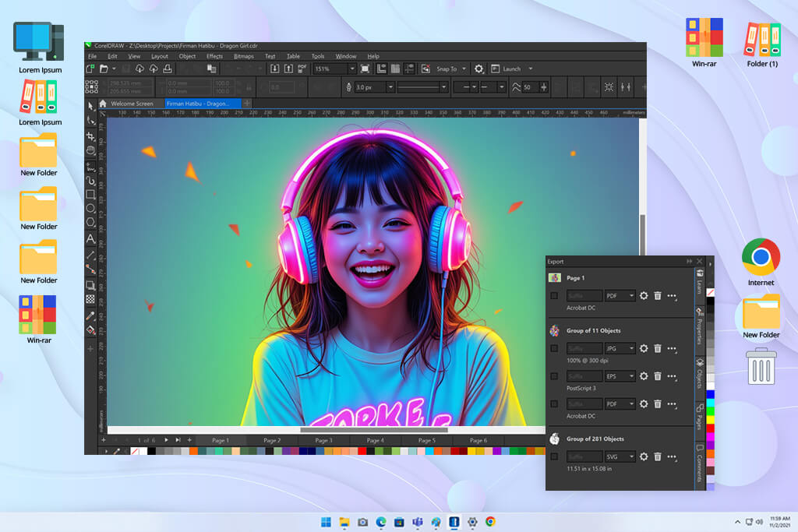Pick the yellow swatch in vertical palette
The image size is (798, 532).
tap(710, 420)
